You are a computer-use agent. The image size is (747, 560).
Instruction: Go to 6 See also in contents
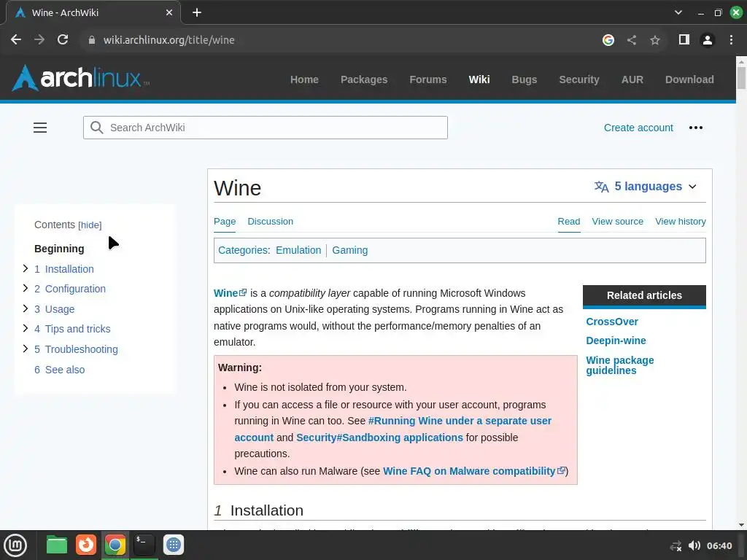[60, 370]
